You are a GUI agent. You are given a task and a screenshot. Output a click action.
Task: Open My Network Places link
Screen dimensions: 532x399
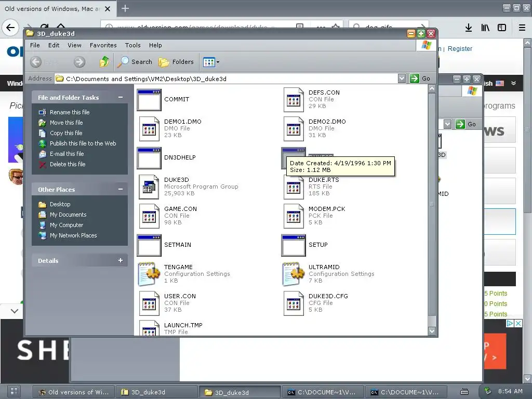[x=73, y=235]
